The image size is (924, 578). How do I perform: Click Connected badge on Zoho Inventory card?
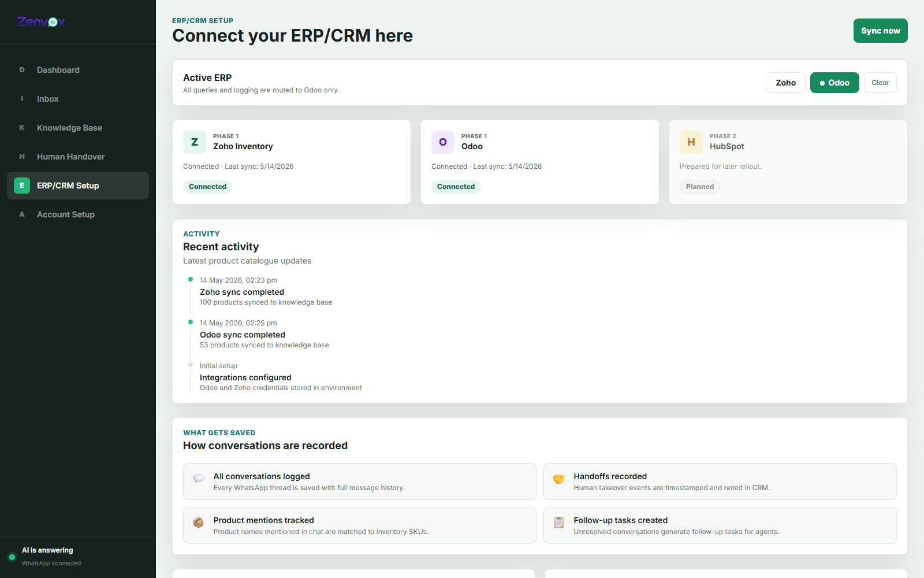point(207,187)
